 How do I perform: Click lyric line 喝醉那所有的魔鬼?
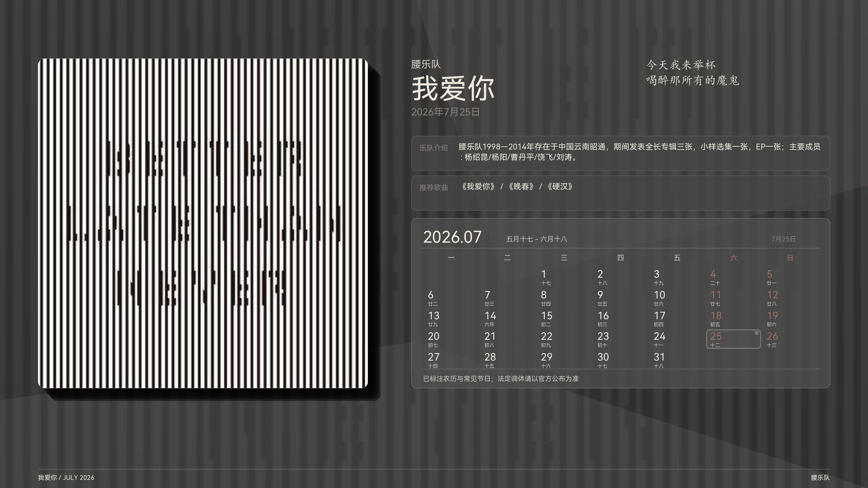(x=692, y=80)
